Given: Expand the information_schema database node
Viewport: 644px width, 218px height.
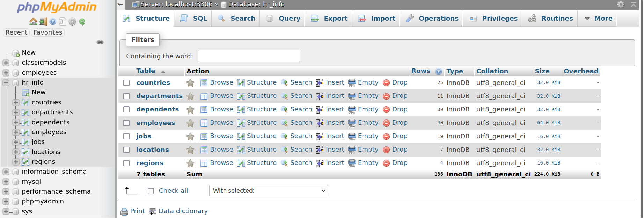Looking at the screenshot, I should (6, 172).
